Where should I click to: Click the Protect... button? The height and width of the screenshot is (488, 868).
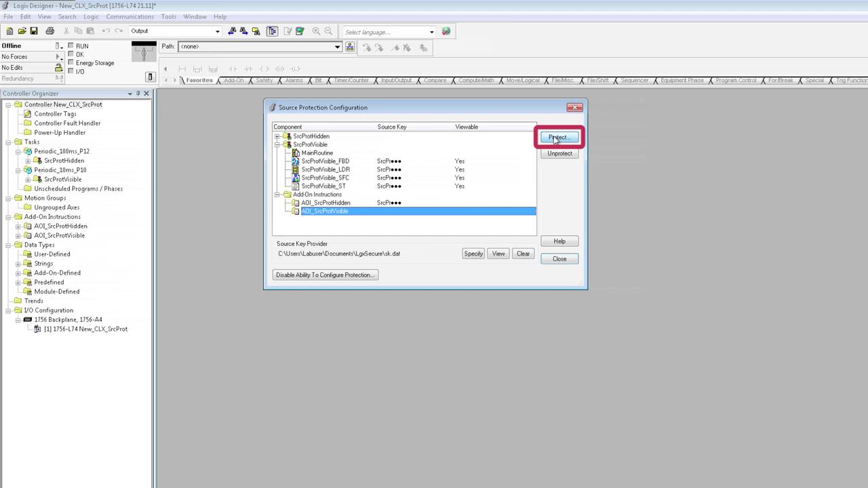click(x=559, y=138)
